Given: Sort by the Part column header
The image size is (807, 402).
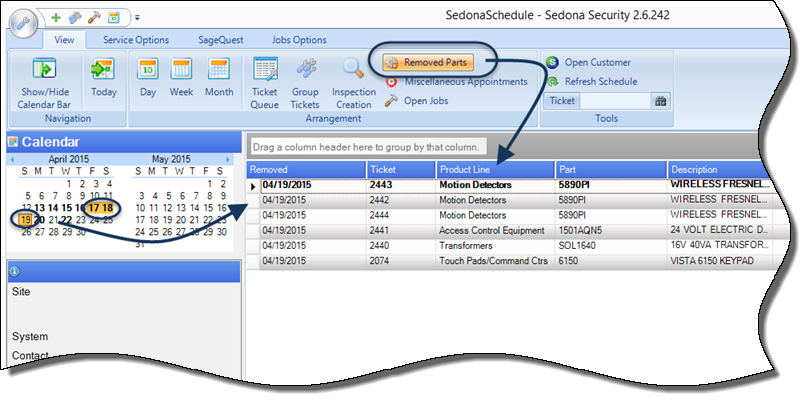Looking at the screenshot, I should (611, 169).
